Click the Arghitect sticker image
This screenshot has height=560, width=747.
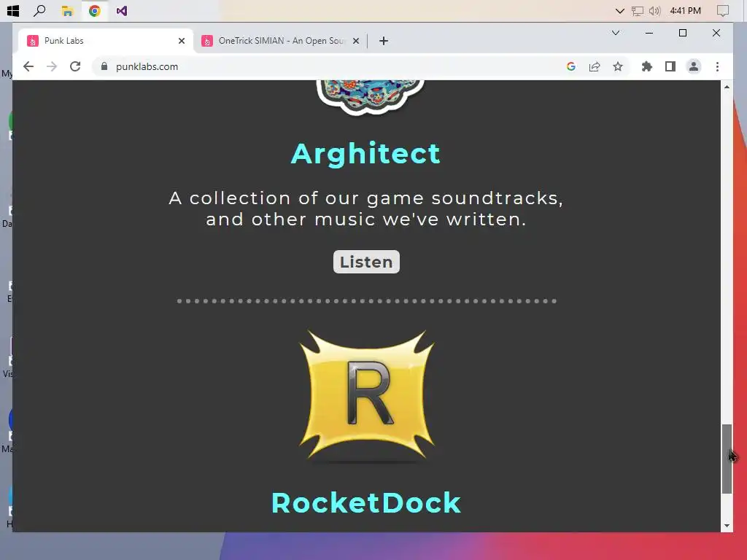[x=370, y=97]
